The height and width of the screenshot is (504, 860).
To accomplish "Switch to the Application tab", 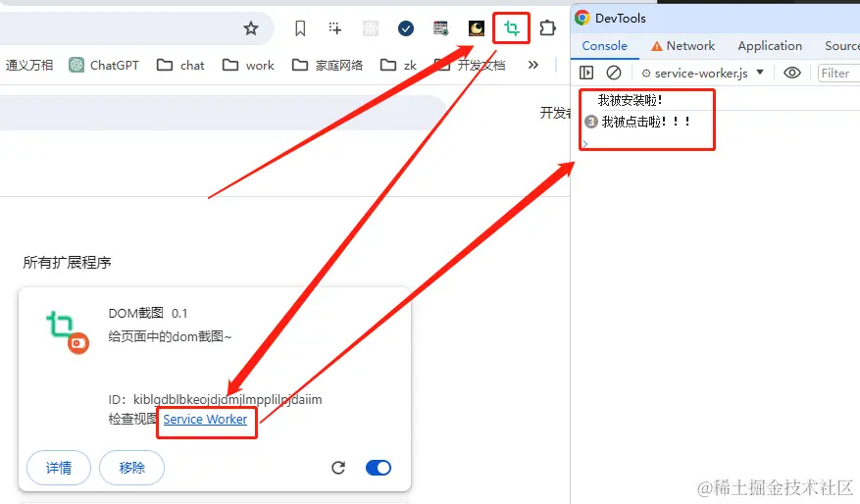I will tap(770, 45).
